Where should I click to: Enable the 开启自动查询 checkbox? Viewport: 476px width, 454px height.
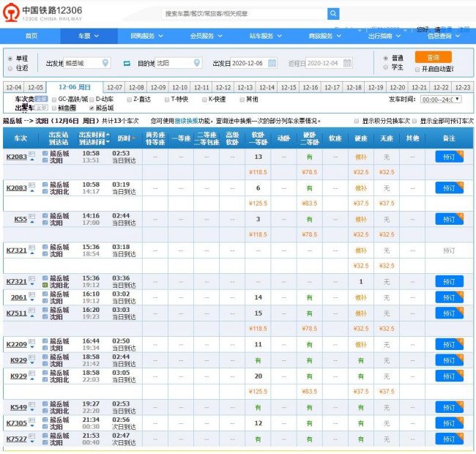point(417,70)
